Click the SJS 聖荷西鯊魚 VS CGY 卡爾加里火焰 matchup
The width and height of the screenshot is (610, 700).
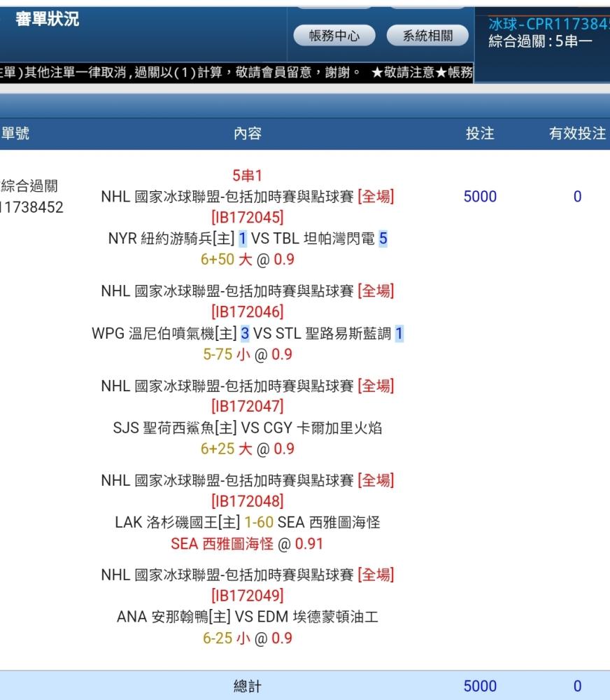[x=248, y=428]
